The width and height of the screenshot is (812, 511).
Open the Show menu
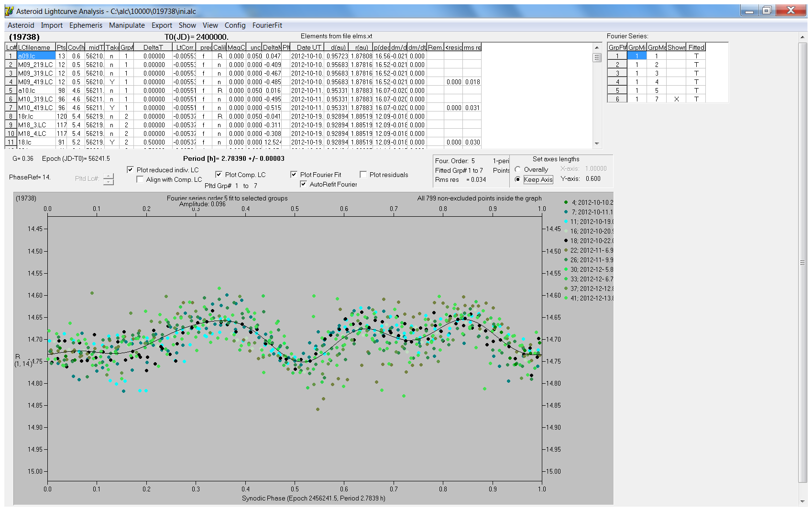187,25
